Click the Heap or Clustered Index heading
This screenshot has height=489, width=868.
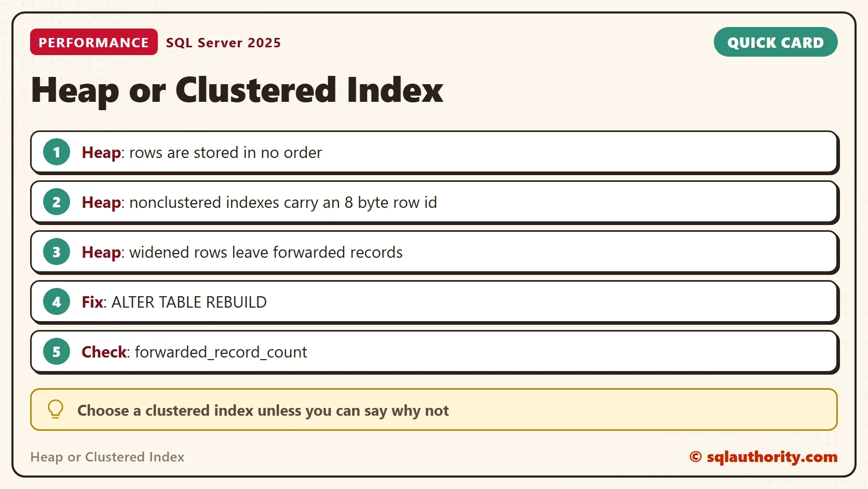[237, 90]
